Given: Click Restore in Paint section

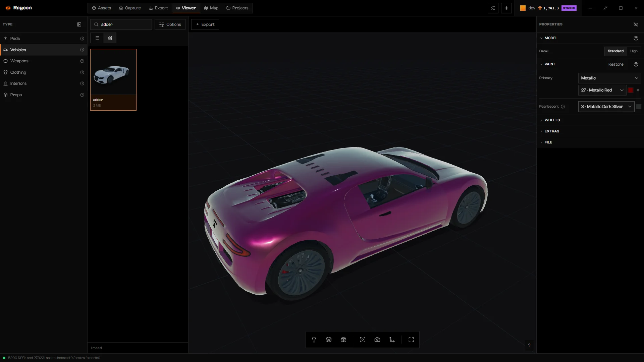Looking at the screenshot, I should tap(616, 64).
